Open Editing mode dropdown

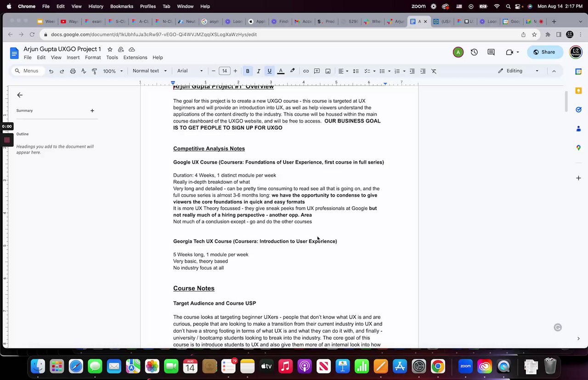point(518,71)
